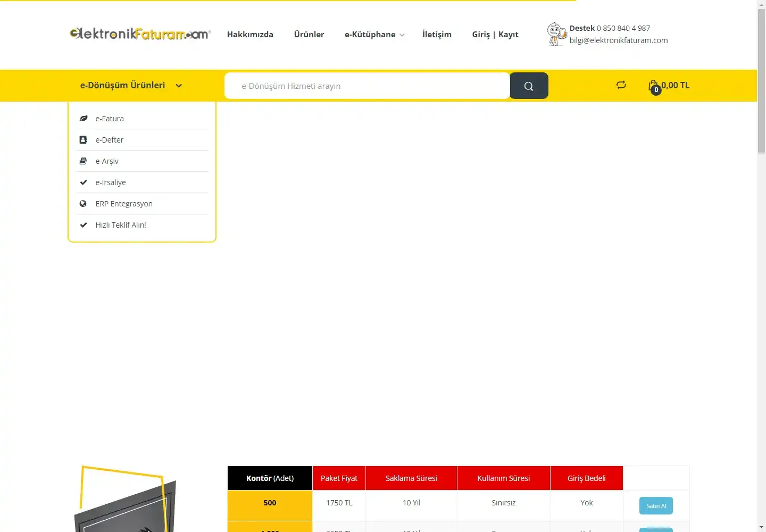Screen dimensions: 766x532
Task: Click the Giriş Bedeli column header
Action: (586, 478)
